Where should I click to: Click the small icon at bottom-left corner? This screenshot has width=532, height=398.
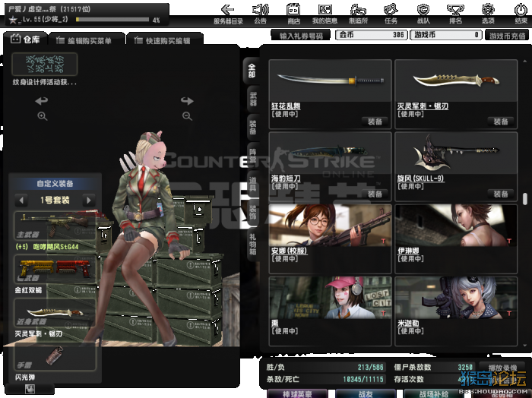pos(30,389)
